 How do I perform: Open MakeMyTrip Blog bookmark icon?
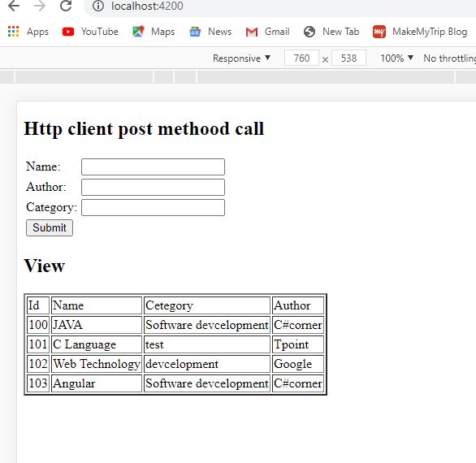point(379,32)
